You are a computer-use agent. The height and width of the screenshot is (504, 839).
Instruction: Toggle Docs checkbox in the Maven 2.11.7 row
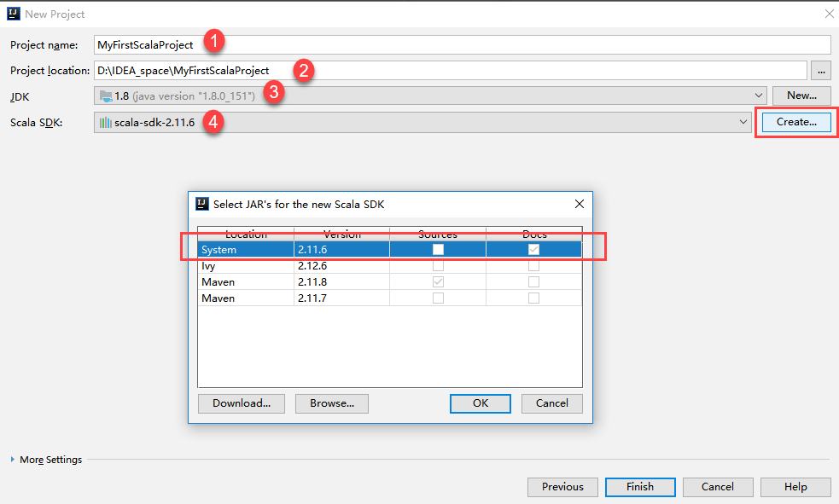[533, 298]
